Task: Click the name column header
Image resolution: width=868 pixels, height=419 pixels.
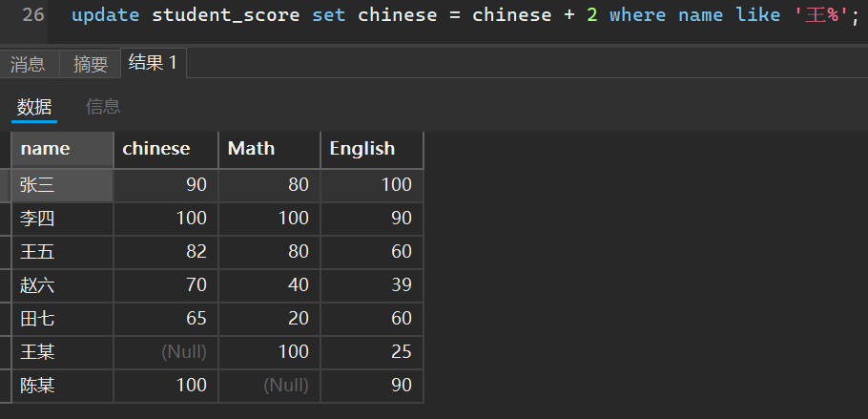Action: (x=63, y=150)
